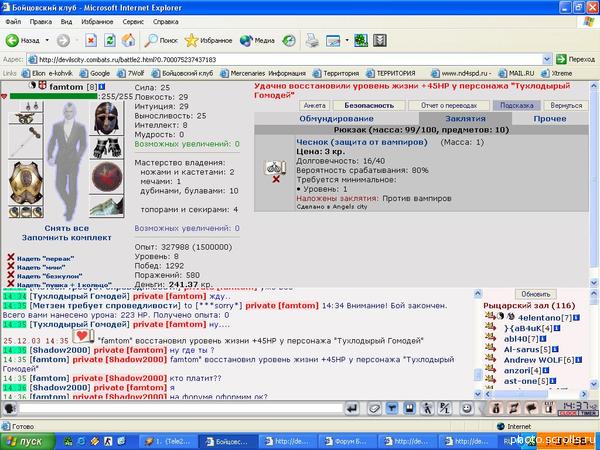This screenshot has height=450, width=600.
Task: Click the Вернуться button
Action: pos(566,105)
